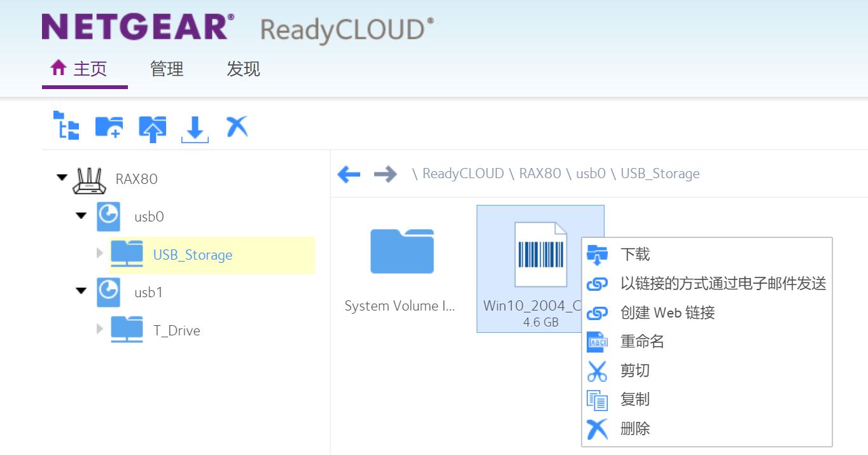Image resolution: width=868 pixels, height=455 pixels.
Task: Go forward with the right arrow
Action: [385, 174]
